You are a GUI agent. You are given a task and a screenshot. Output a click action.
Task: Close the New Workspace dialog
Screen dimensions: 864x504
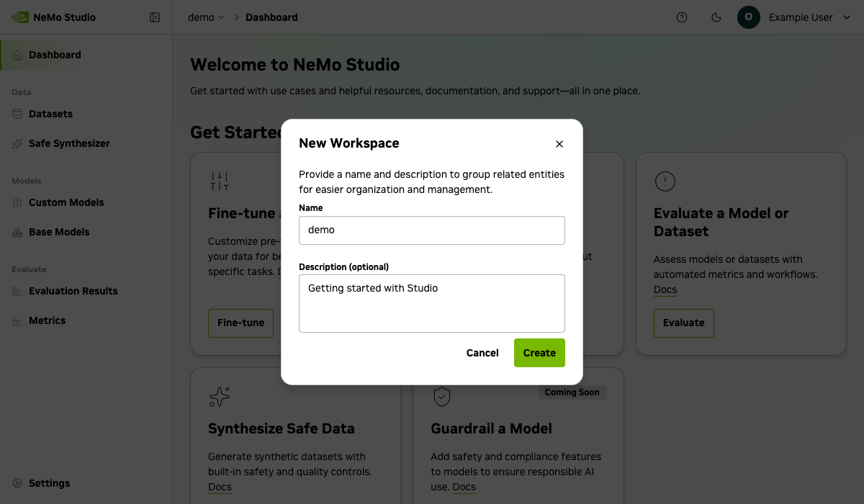(x=559, y=144)
